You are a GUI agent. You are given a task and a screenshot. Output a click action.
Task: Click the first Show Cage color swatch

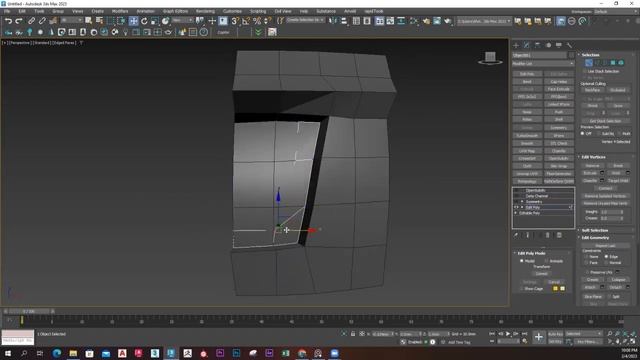click(x=555, y=289)
